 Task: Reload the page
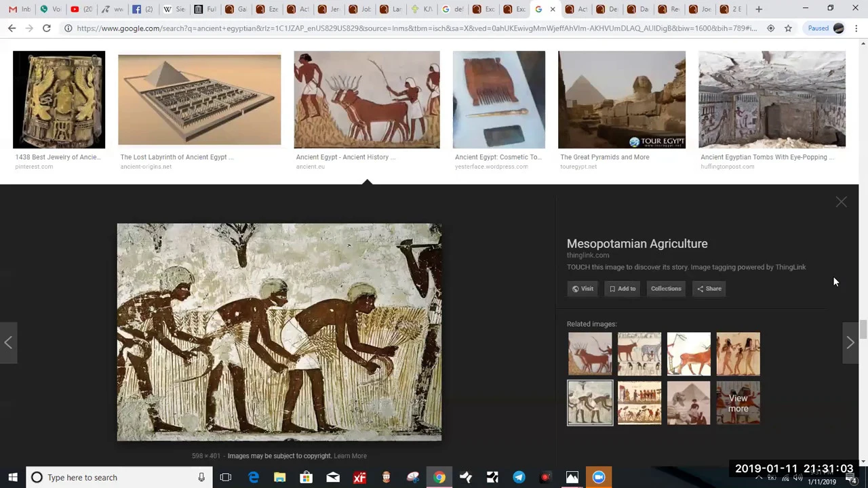point(47,28)
